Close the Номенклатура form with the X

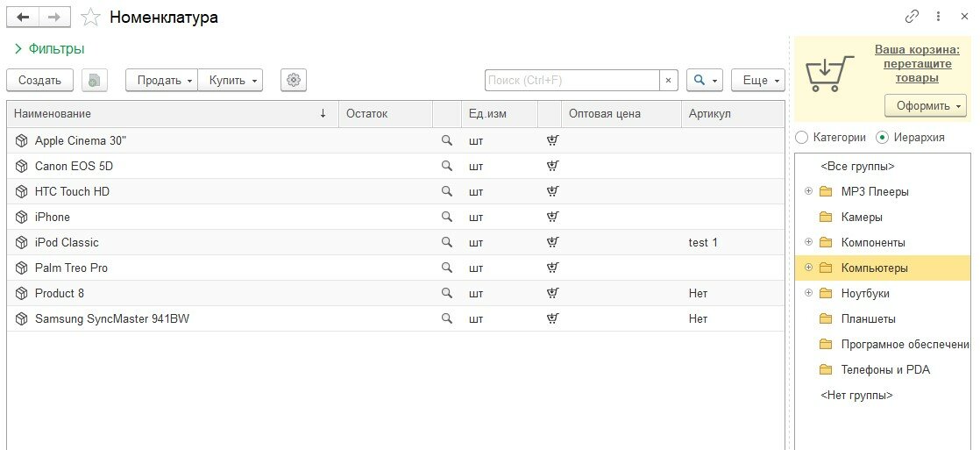[x=964, y=17]
